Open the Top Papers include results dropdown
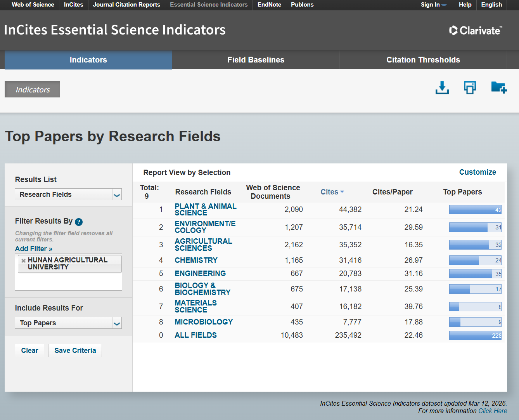The image size is (519, 420). click(117, 323)
